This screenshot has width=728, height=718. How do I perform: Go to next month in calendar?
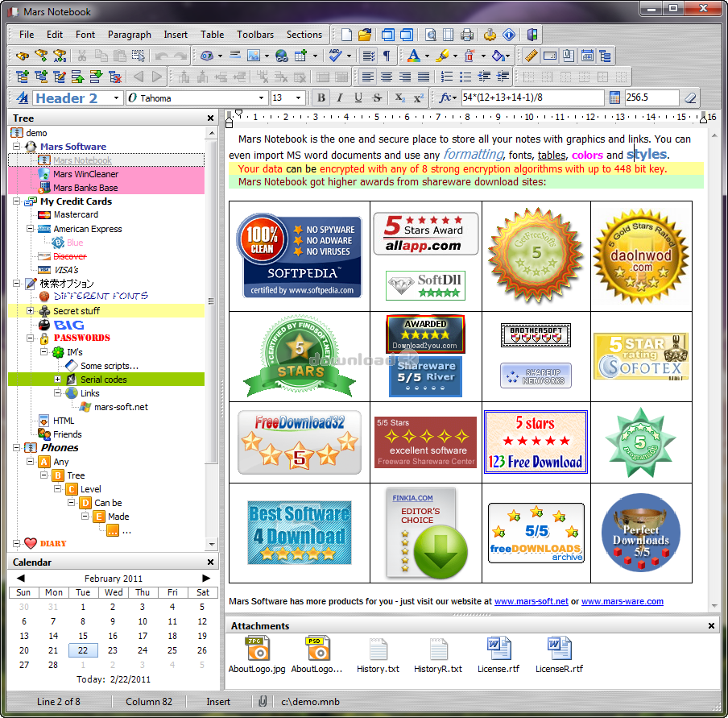[x=206, y=578]
